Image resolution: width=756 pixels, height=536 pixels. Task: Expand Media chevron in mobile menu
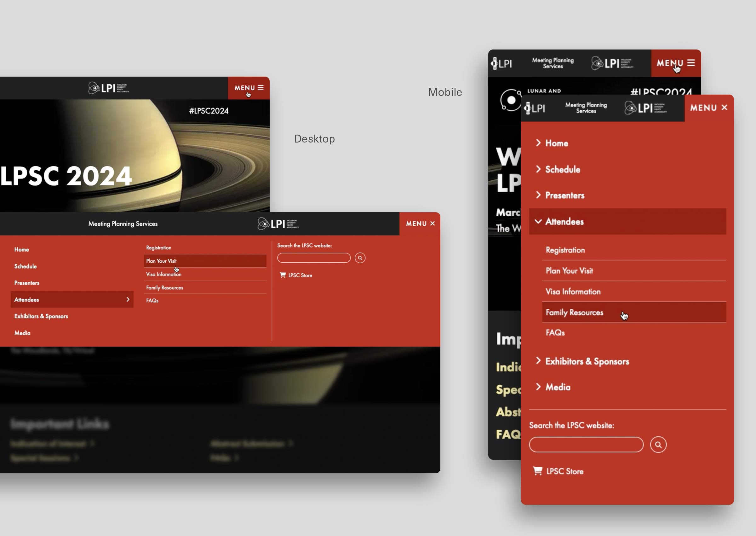(538, 387)
